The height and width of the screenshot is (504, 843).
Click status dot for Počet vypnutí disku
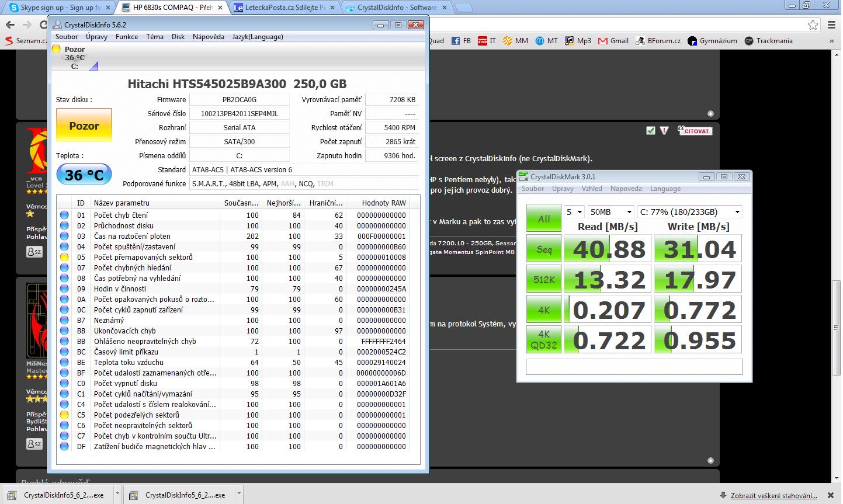click(64, 383)
